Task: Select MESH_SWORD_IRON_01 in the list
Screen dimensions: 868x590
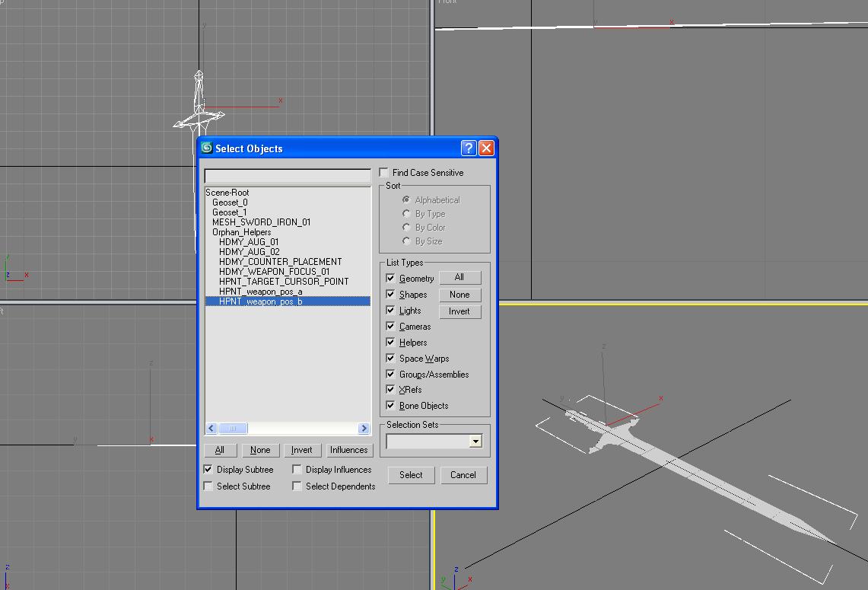Action: [x=261, y=222]
